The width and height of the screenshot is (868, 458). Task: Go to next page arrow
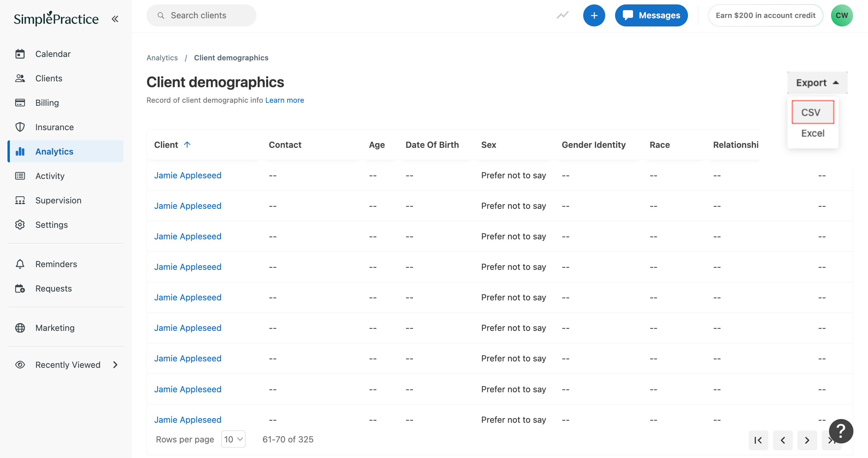(x=807, y=440)
